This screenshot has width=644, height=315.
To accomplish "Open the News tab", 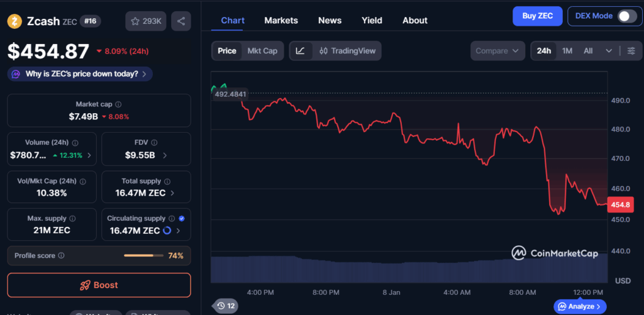I will click(330, 21).
